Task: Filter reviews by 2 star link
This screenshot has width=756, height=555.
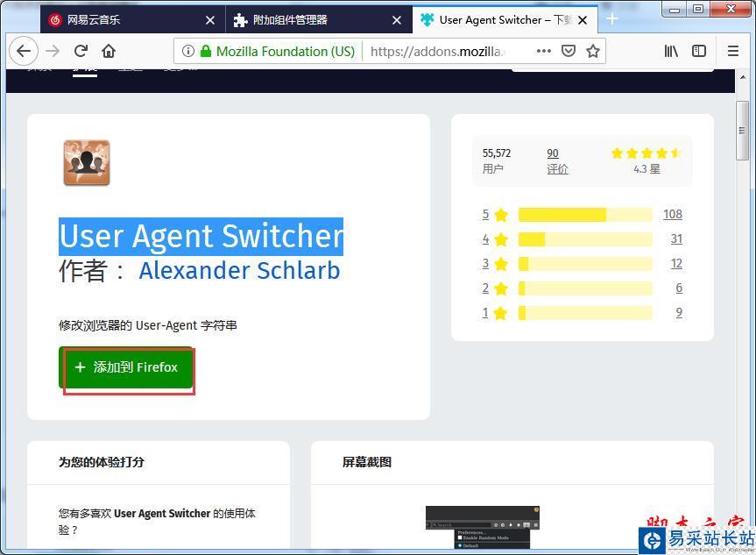Action: (495, 288)
